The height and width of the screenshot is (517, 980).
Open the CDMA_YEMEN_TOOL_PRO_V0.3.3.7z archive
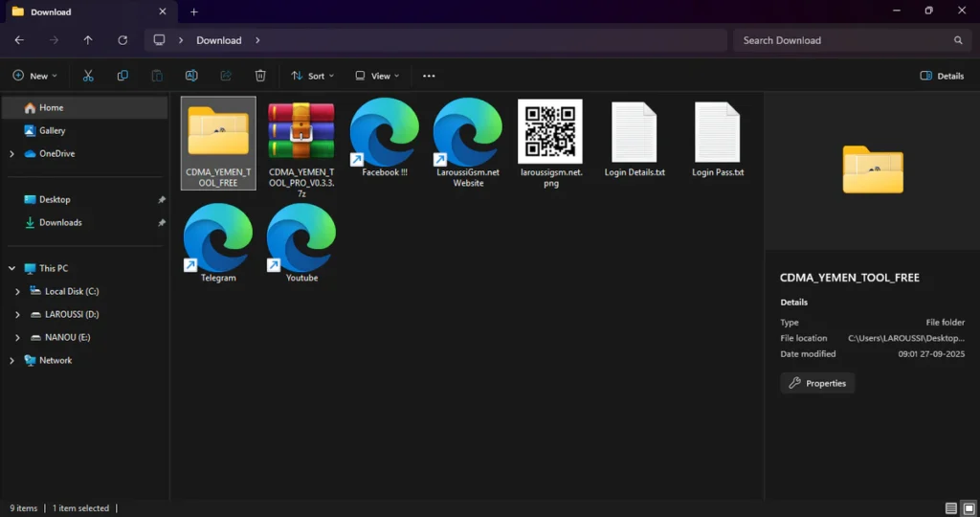pos(301,142)
